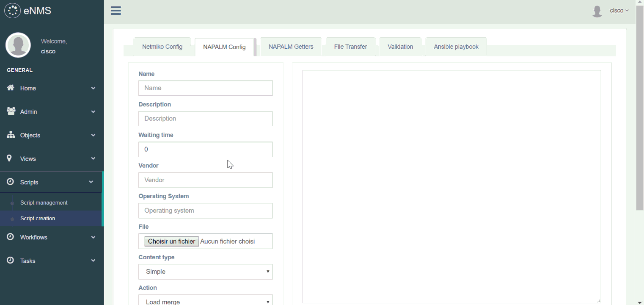Click the Objects sitemap icon
644x305 pixels.
11,135
